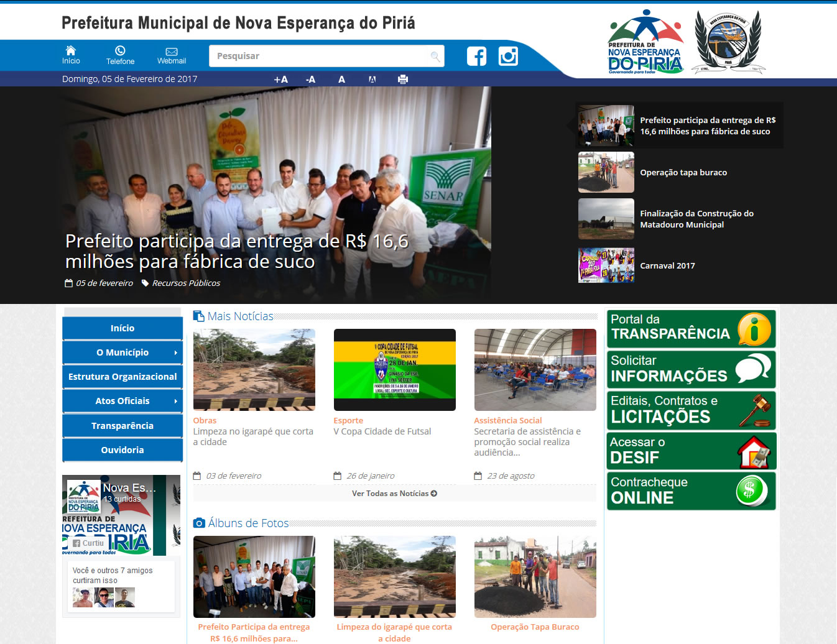Viewport: 837px width, 644px height.
Task: Click Ver Todas as Notícias link
Action: click(x=395, y=494)
